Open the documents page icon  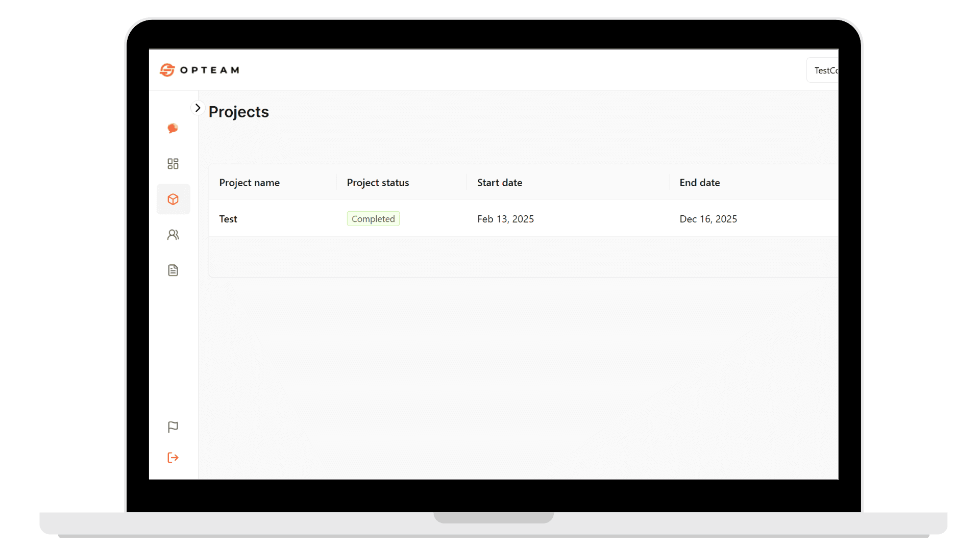pos(173,270)
